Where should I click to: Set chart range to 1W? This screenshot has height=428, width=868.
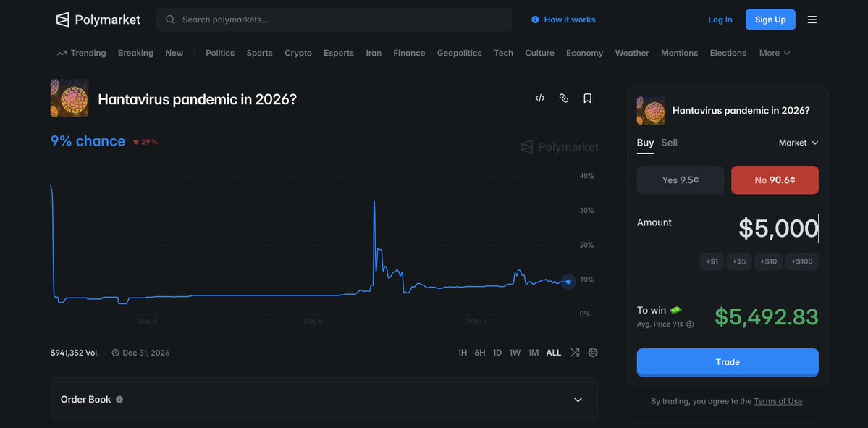click(x=515, y=353)
